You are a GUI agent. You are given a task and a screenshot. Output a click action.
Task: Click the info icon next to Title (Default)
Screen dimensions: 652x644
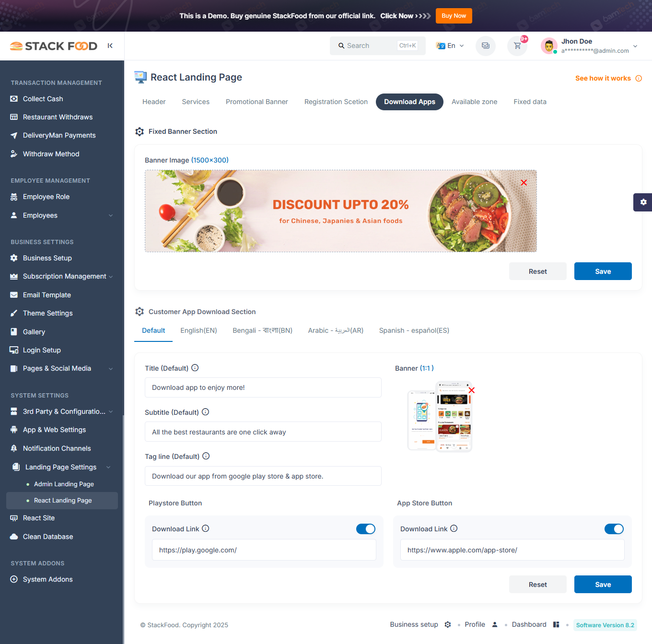pyautogui.click(x=195, y=368)
